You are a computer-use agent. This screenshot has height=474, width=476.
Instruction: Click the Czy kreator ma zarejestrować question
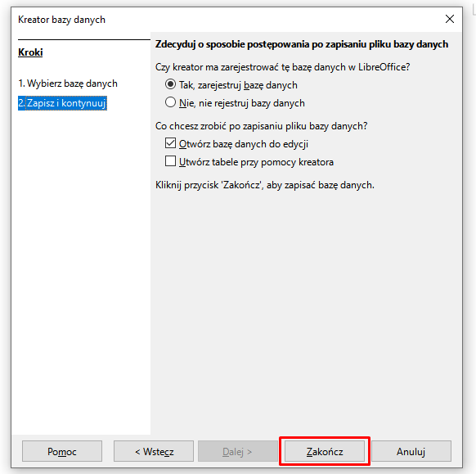click(x=283, y=67)
